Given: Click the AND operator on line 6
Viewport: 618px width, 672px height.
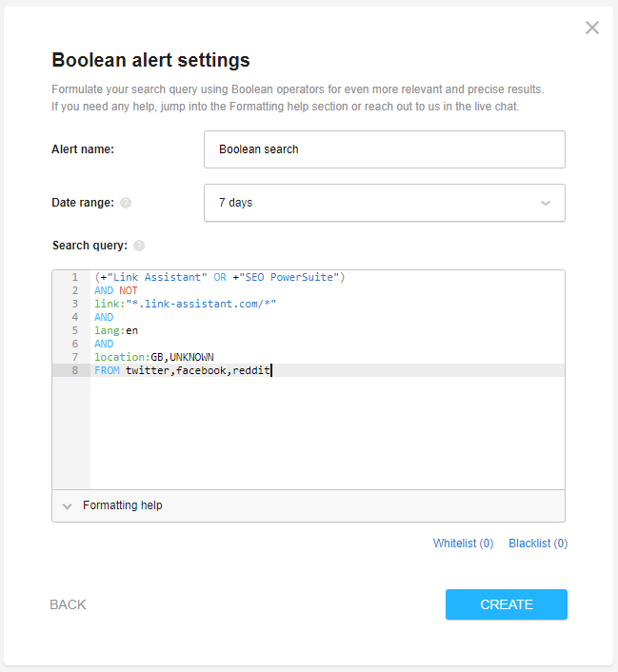Looking at the screenshot, I should [104, 344].
